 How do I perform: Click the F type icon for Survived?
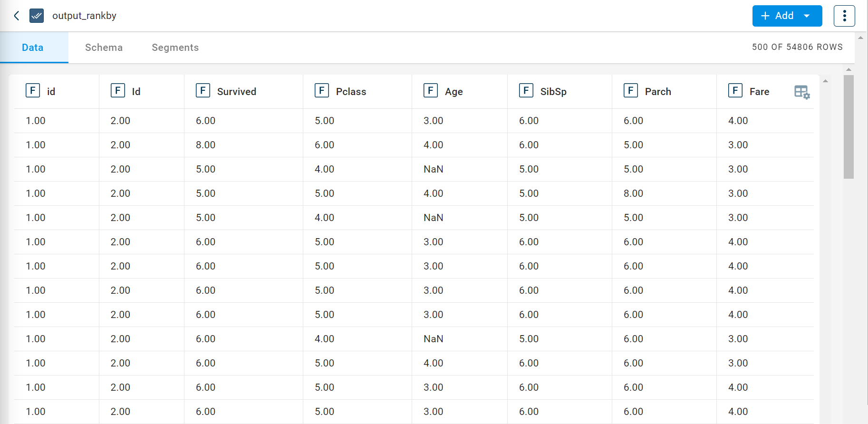(x=203, y=91)
